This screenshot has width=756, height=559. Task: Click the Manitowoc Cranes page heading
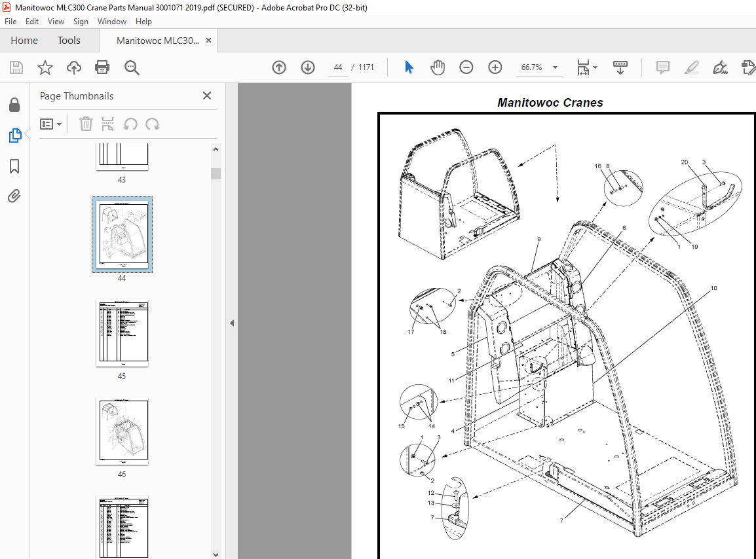click(x=550, y=103)
